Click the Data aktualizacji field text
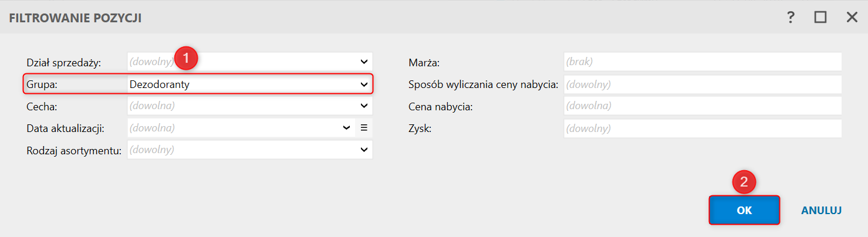This screenshot has height=237, width=868. [152, 127]
